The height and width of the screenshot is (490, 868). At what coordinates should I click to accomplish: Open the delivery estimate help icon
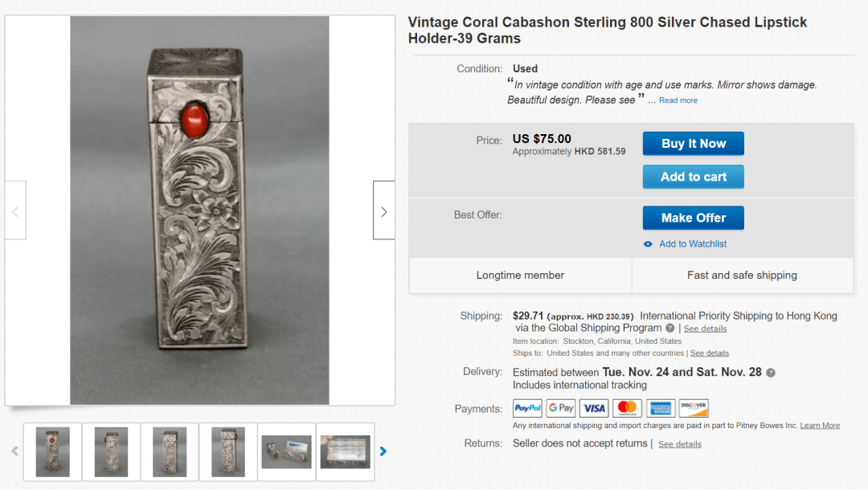tap(771, 373)
